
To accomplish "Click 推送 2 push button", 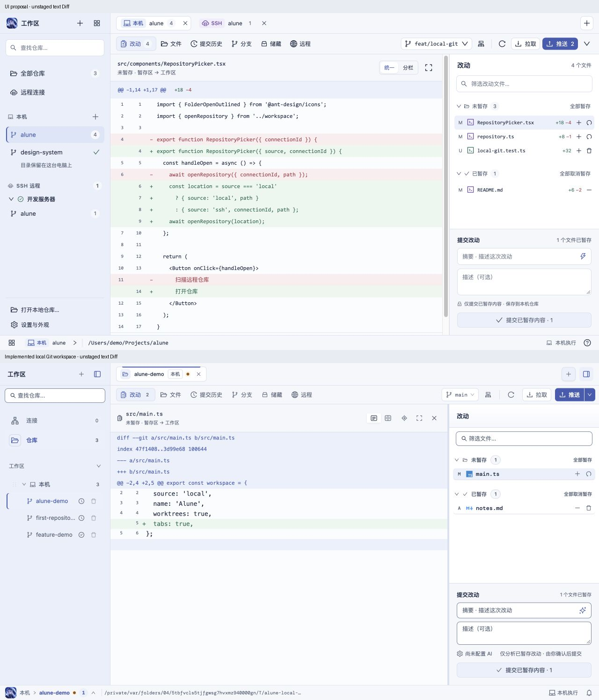I will click(560, 44).
